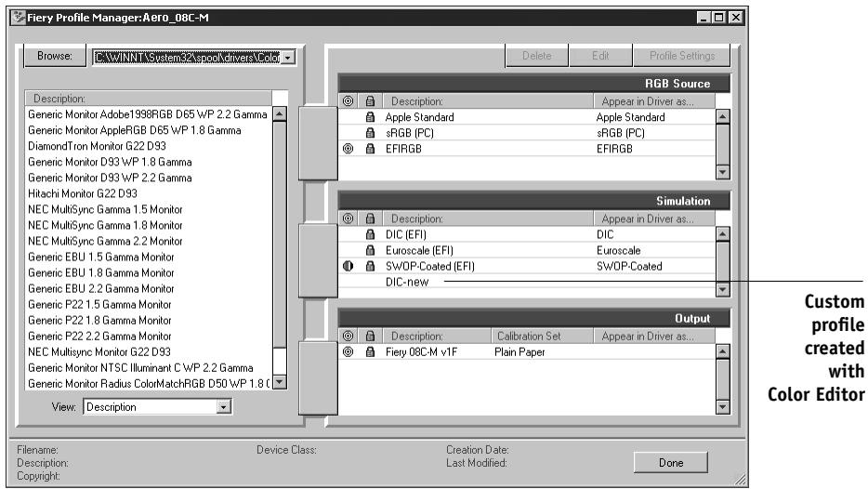868x489 pixels.
Task: Select DiamondTron Monitor G22 D93
Action: 97,146
